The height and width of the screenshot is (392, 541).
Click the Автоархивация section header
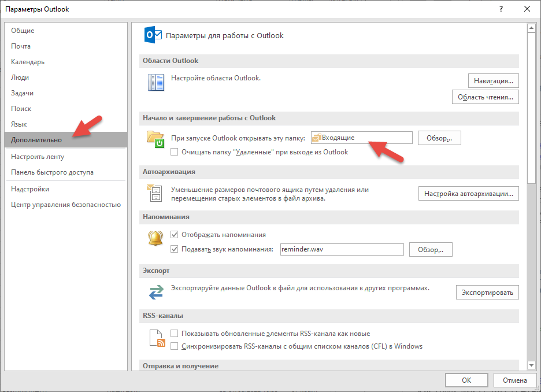pyautogui.click(x=329, y=172)
